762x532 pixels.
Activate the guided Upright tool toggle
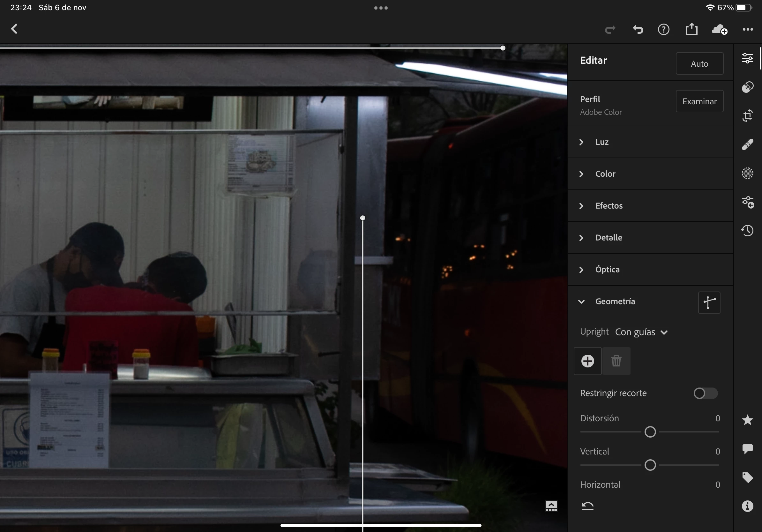click(709, 302)
